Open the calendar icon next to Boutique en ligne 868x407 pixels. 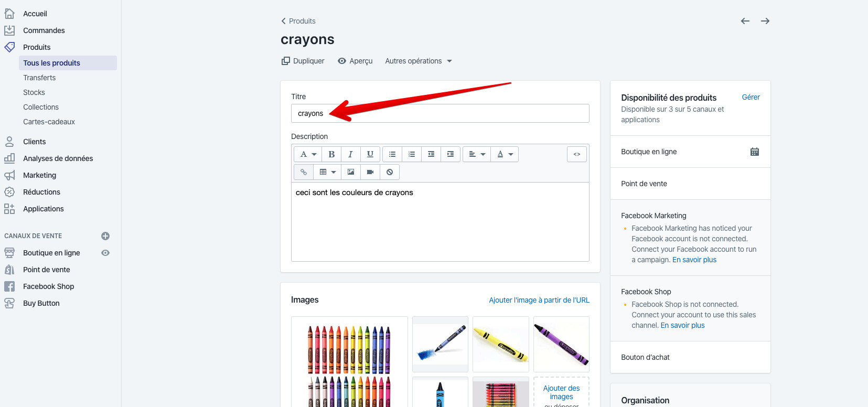coord(755,152)
